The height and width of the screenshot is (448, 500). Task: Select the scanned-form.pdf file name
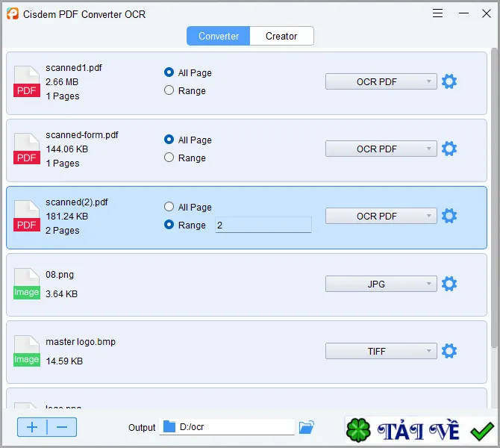coord(82,135)
